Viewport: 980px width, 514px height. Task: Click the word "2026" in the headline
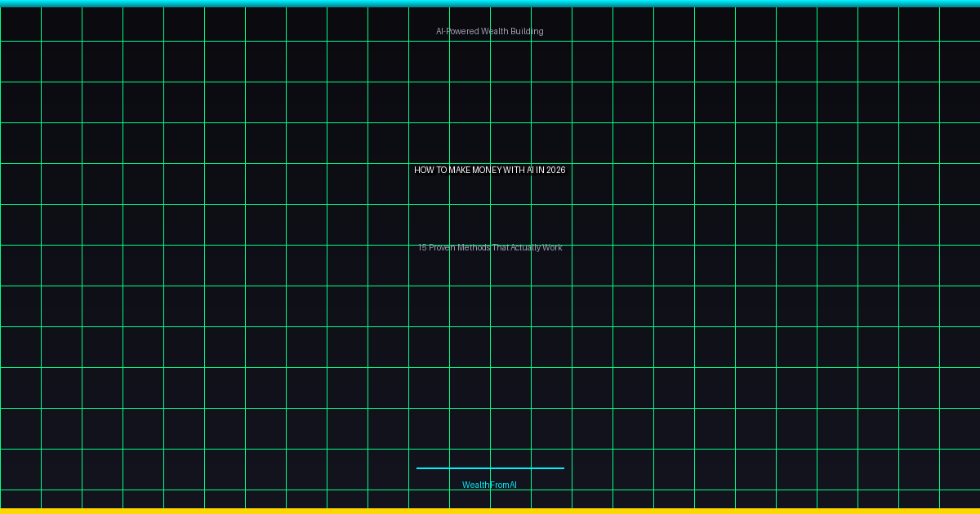(555, 171)
